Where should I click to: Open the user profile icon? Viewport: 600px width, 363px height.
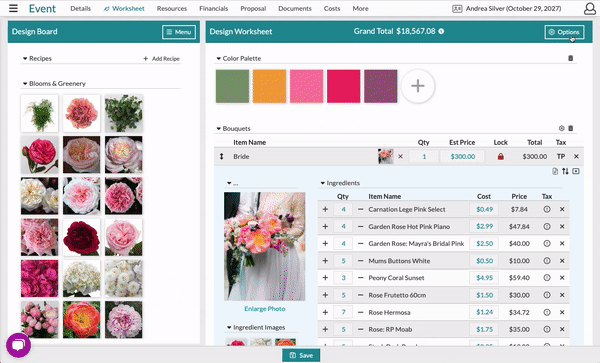(x=590, y=8)
